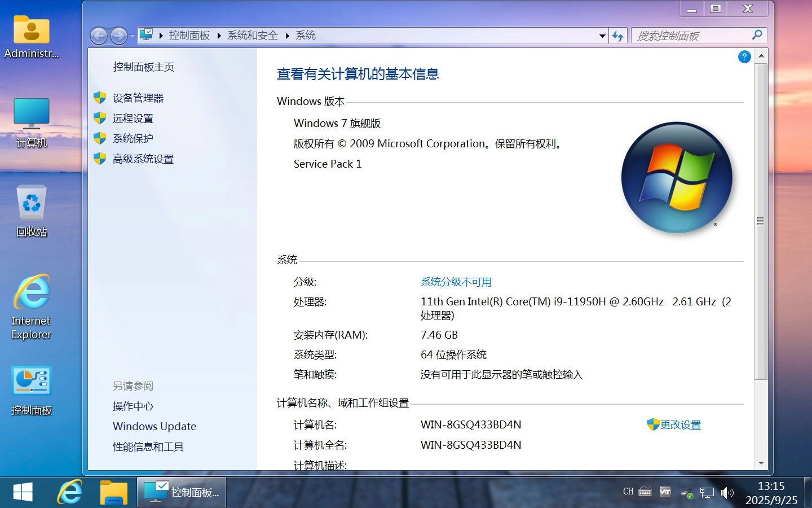Open Windows Explorer from the taskbar
Viewport: 812px width, 508px height.
pyautogui.click(x=113, y=492)
